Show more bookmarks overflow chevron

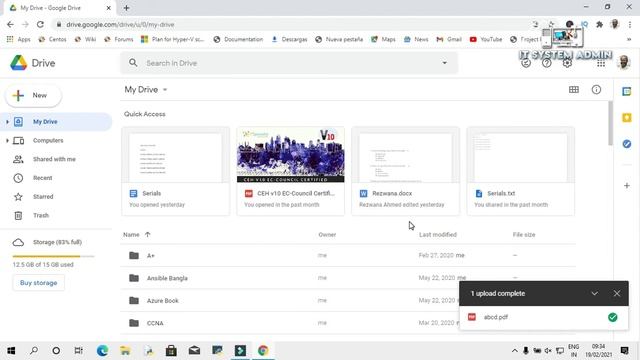pos(629,39)
